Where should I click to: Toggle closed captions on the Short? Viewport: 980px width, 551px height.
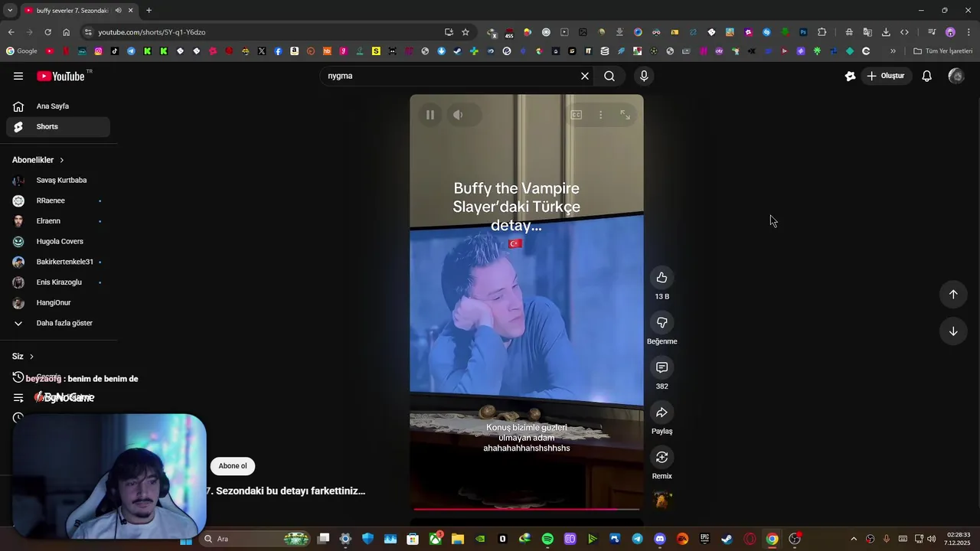577,115
